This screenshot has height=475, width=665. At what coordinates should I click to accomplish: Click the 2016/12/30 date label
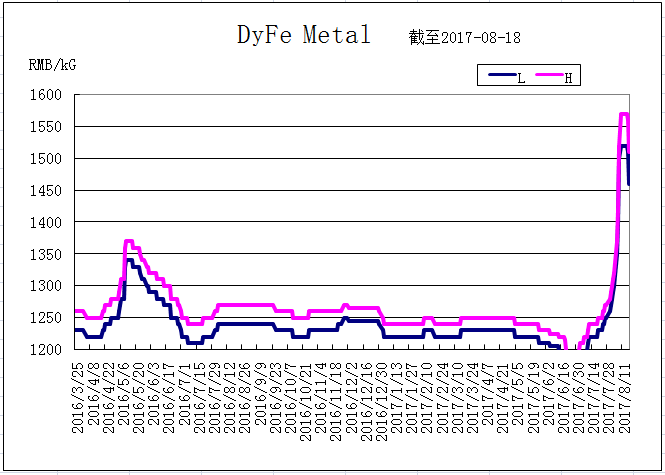click(383, 401)
